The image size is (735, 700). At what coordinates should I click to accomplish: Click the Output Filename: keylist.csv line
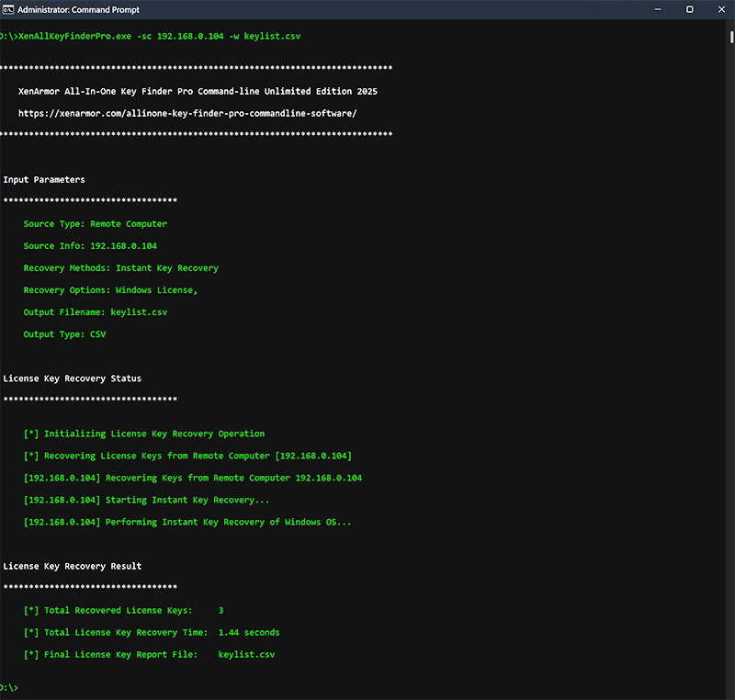96,312
